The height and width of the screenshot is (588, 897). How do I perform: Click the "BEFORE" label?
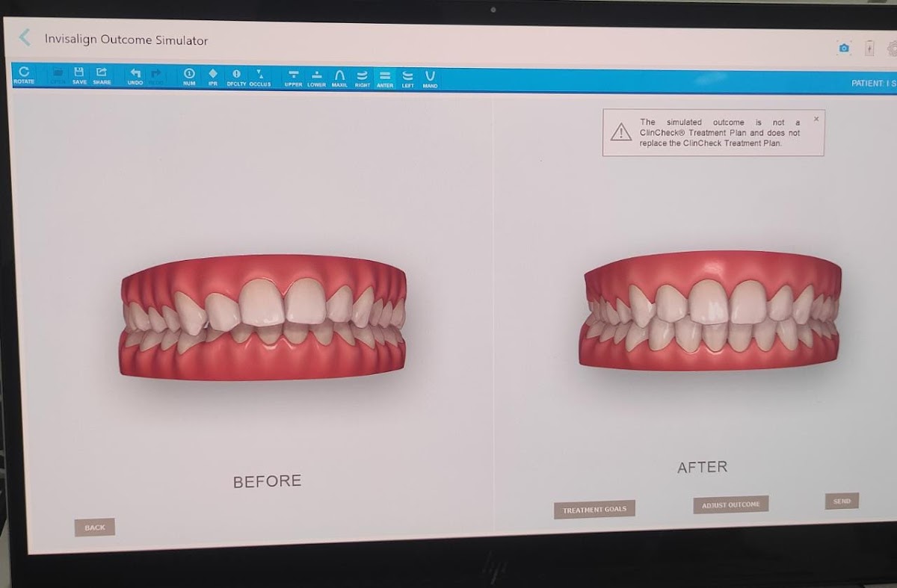coord(267,482)
